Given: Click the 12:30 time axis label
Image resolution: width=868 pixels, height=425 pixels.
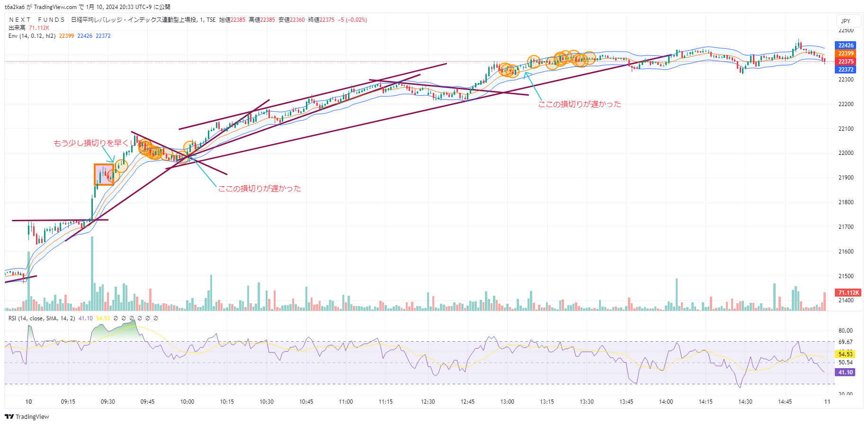Looking at the screenshot, I should pos(428,402).
